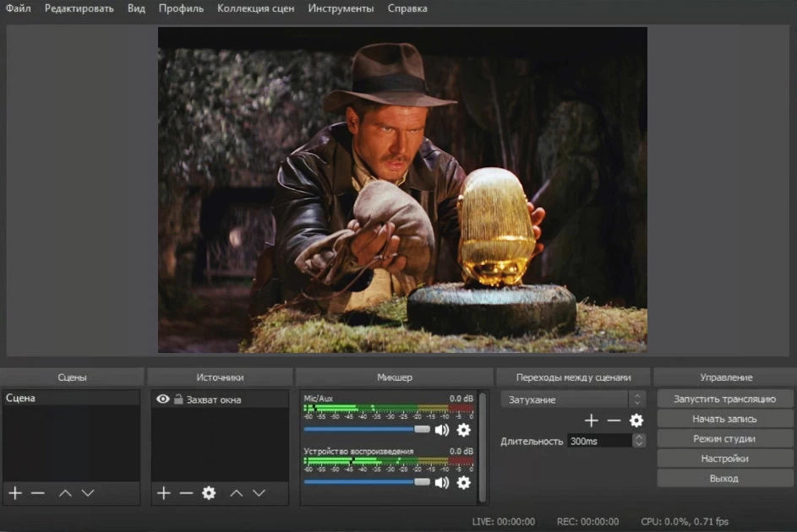The height and width of the screenshot is (532, 797).
Task: Click the REC: 00:00:00 status
Action: point(587,521)
